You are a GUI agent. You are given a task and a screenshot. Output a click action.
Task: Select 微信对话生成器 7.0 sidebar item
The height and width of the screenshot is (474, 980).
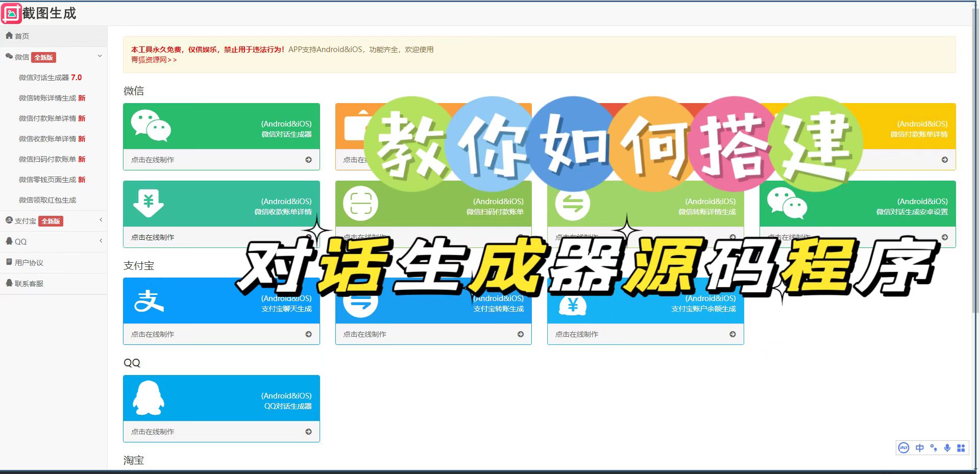50,78
